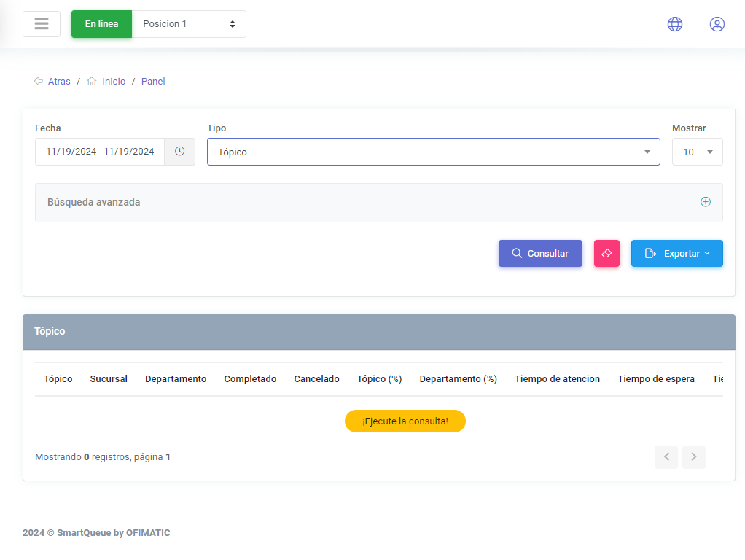745x560 pixels.
Task: Open the Posicion 1 dropdown
Action: (189, 24)
